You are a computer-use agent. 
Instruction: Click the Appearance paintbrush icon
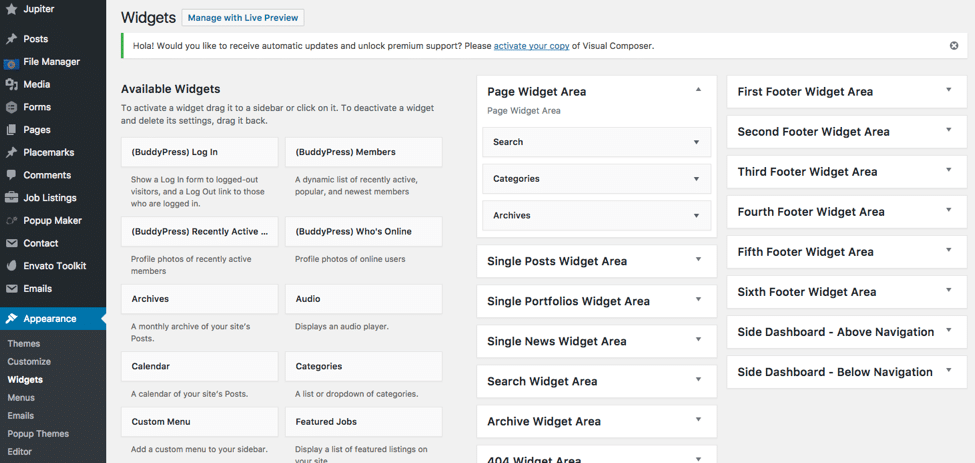point(12,319)
